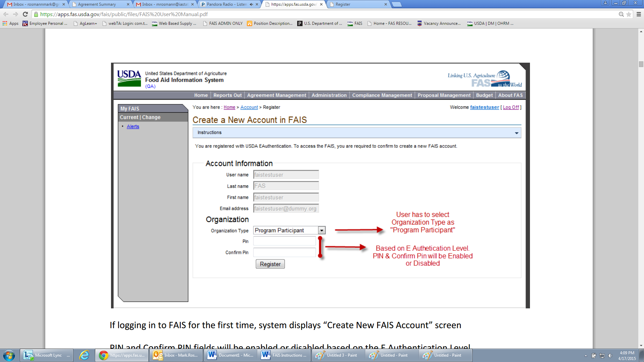Viewport: 644px width, 362px height.
Task: Open Chrome hamburger menu icon
Action: [639, 14]
